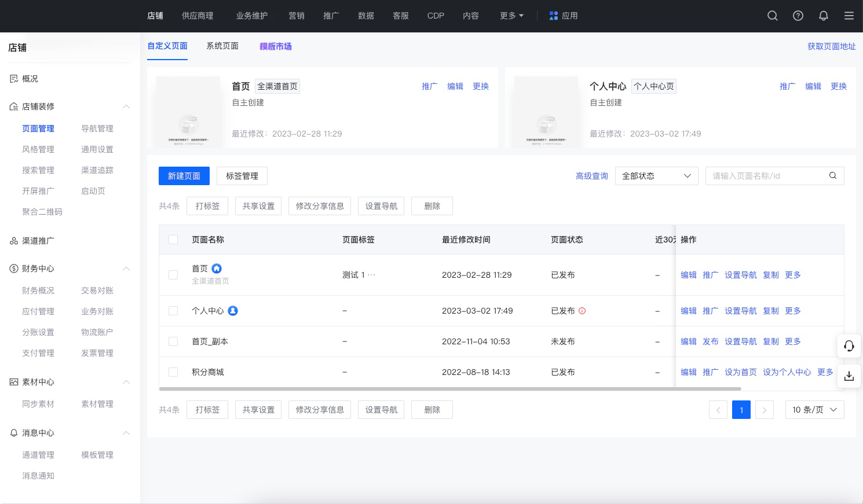Check the 个人中心 row checkbox
863x504 pixels.
[173, 311]
